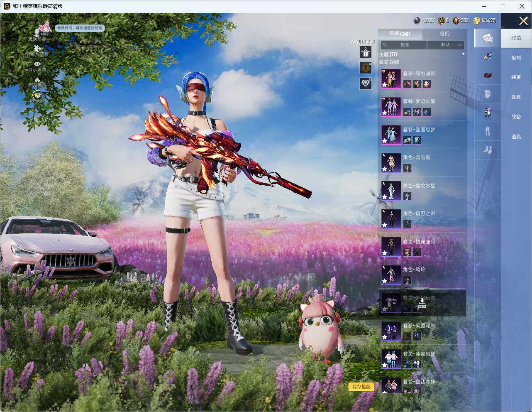Close the wardrobe with the X button
The width and height of the screenshot is (532, 412).
(x=523, y=21)
